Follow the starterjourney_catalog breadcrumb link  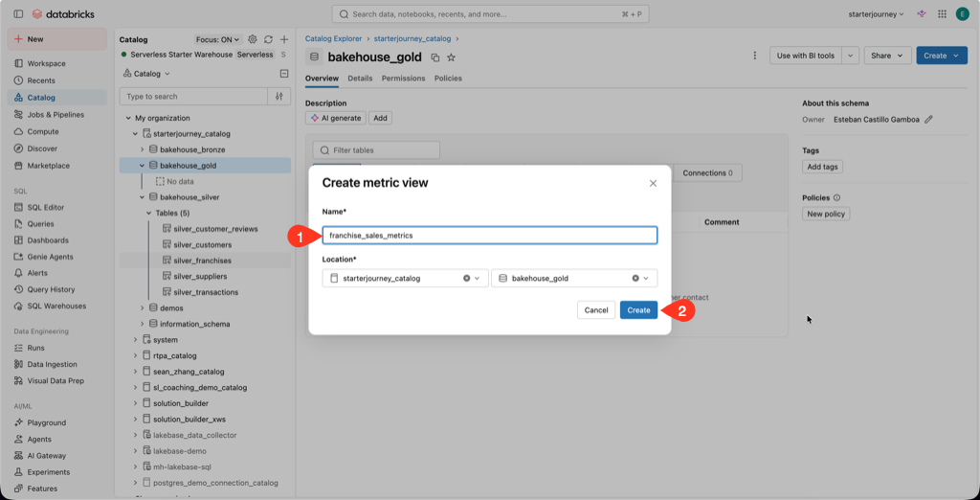click(412, 39)
